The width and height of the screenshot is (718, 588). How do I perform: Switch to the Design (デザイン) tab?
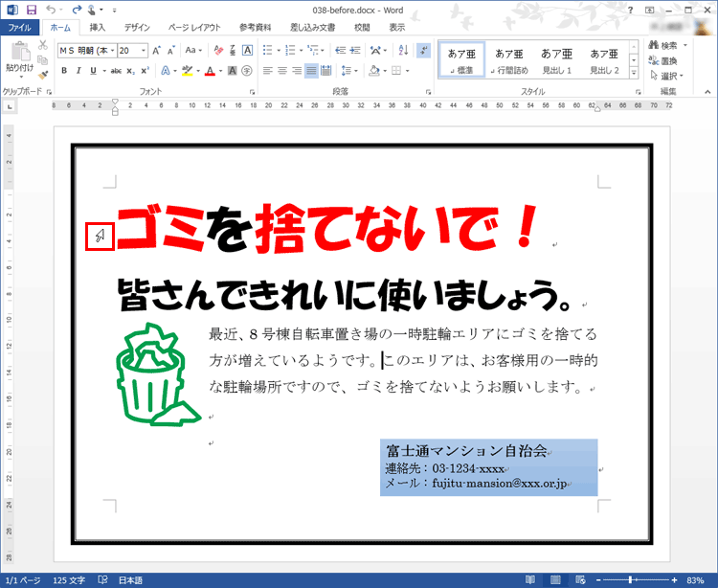click(x=137, y=28)
